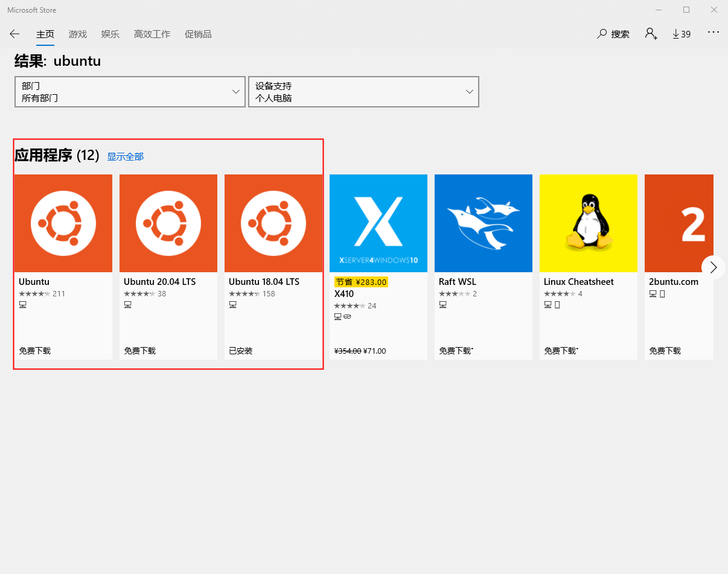Expand the 设备支持 filter dropdown
The height and width of the screenshot is (574, 728).
(363, 92)
